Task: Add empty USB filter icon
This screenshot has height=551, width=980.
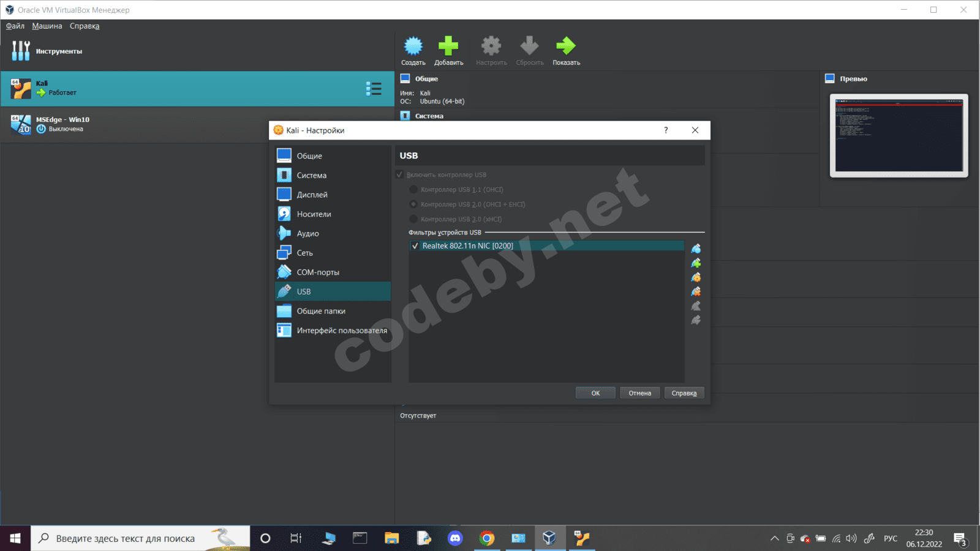Action: pyautogui.click(x=696, y=249)
